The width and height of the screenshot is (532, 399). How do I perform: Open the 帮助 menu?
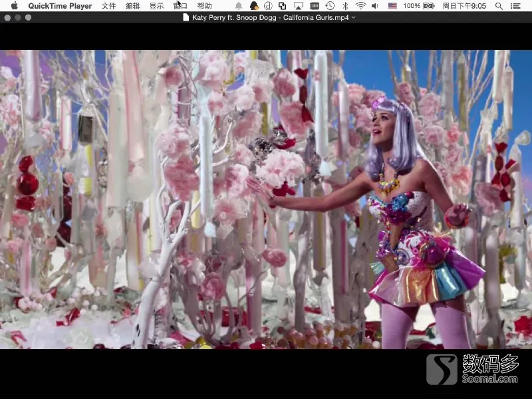tap(204, 6)
